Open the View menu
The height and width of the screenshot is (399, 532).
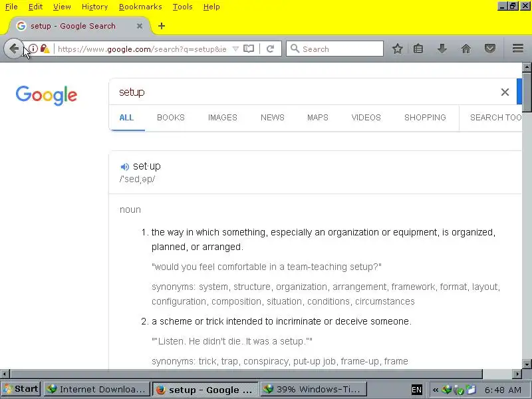[62, 7]
